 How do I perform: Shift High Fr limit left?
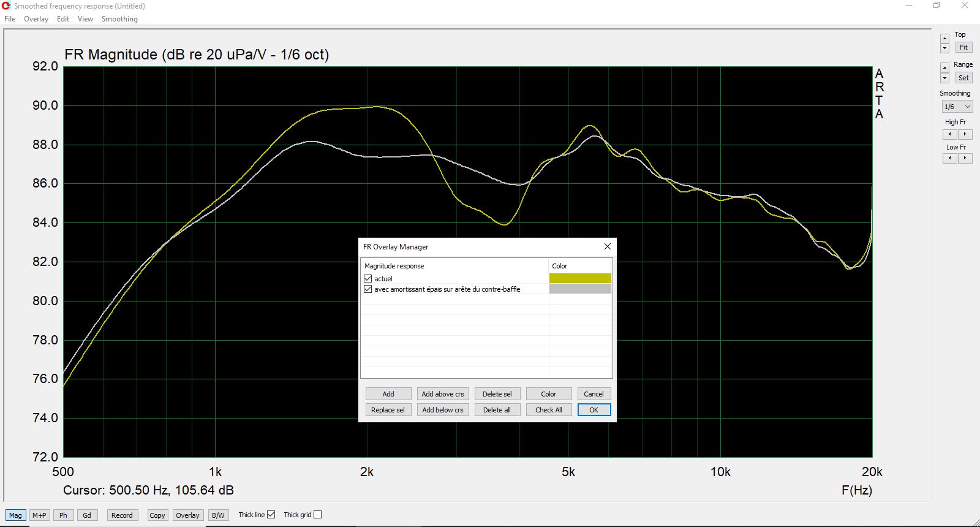pyautogui.click(x=950, y=134)
